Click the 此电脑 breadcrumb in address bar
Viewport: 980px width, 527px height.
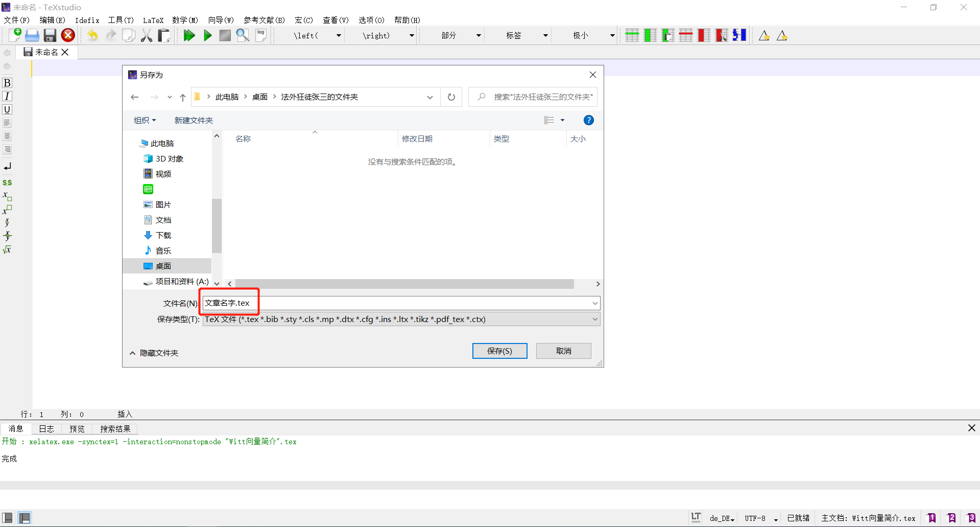tap(227, 97)
